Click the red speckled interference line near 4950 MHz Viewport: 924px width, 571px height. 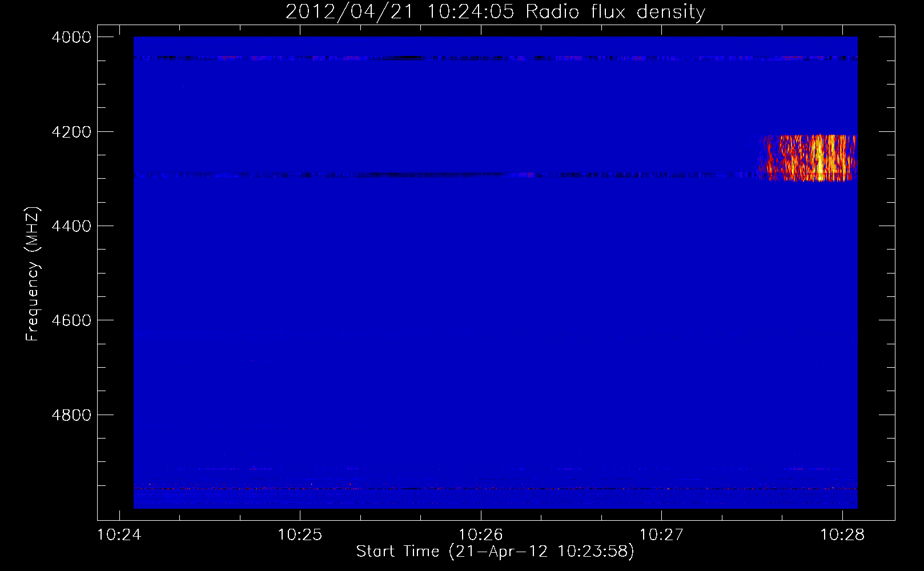pyautogui.click(x=495, y=489)
